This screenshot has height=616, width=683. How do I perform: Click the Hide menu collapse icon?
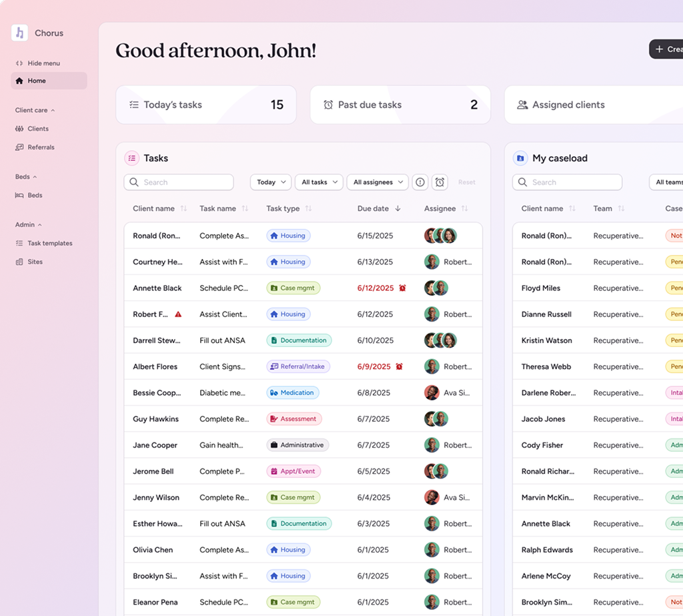point(19,63)
